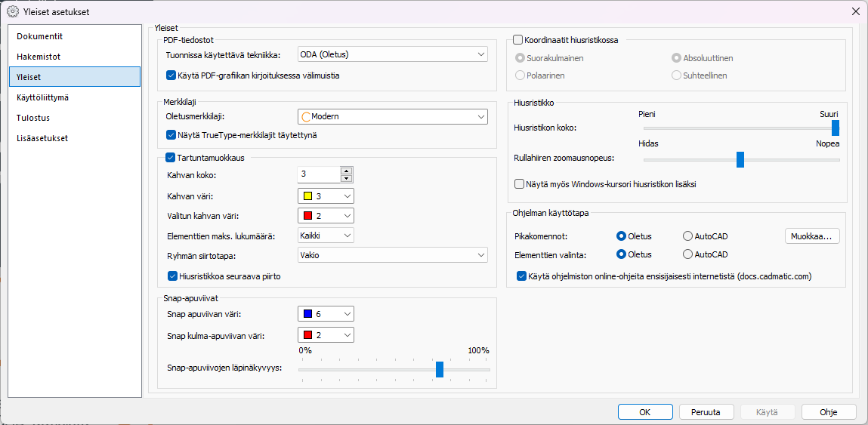Click the blue swatch in Snap apuviivan väri
The height and width of the screenshot is (425, 868).
click(x=308, y=314)
